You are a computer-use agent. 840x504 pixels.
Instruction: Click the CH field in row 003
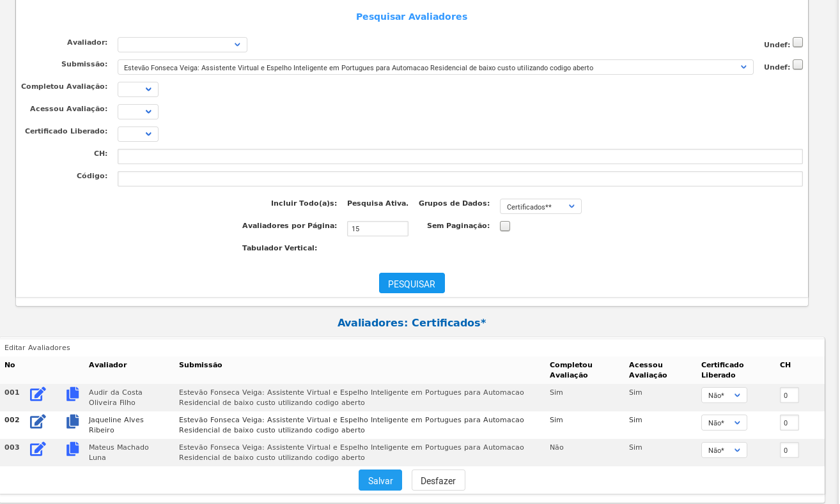[789, 450]
